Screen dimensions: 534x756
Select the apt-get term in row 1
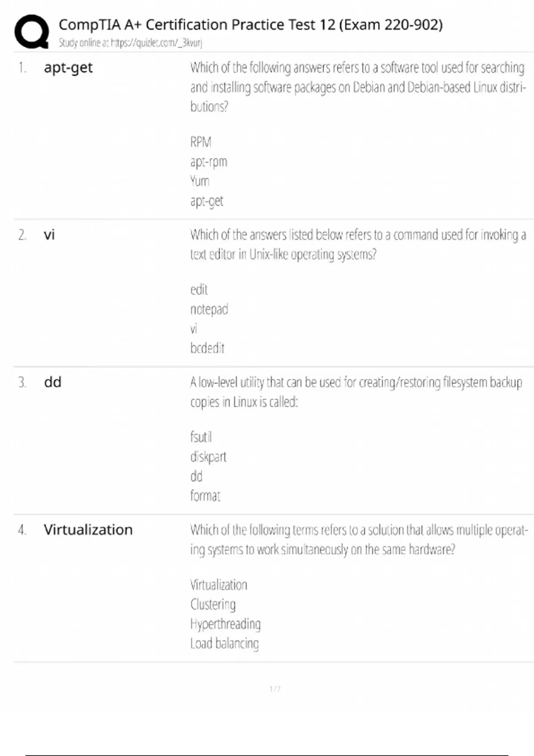tap(68, 68)
